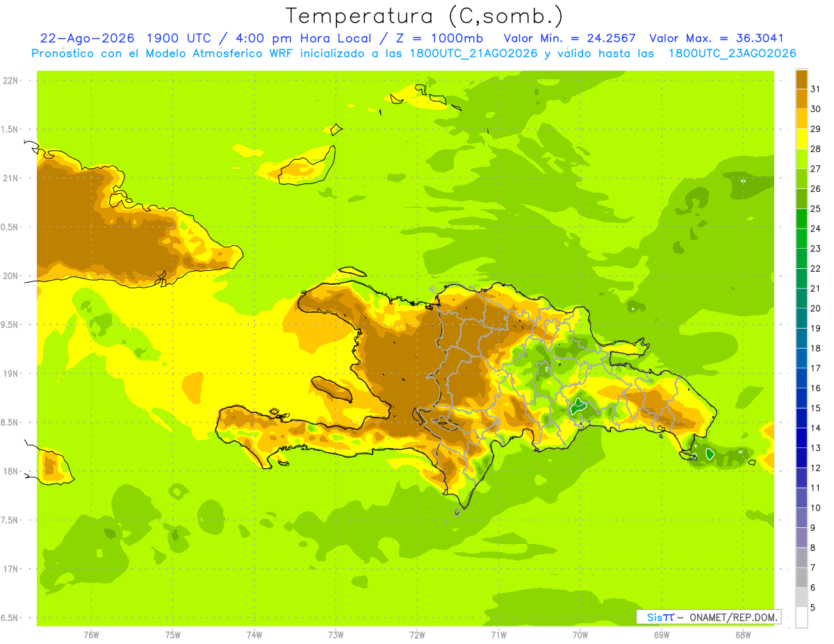Click the colorbar band between 24 and 25
Screen dimensions: 834x644
801,218
